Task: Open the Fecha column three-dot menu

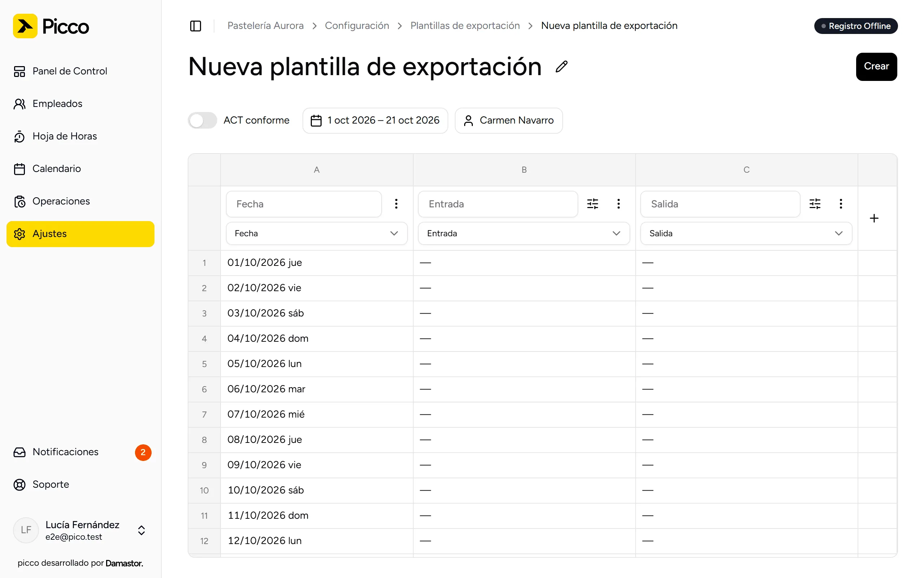Action: coord(396,204)
